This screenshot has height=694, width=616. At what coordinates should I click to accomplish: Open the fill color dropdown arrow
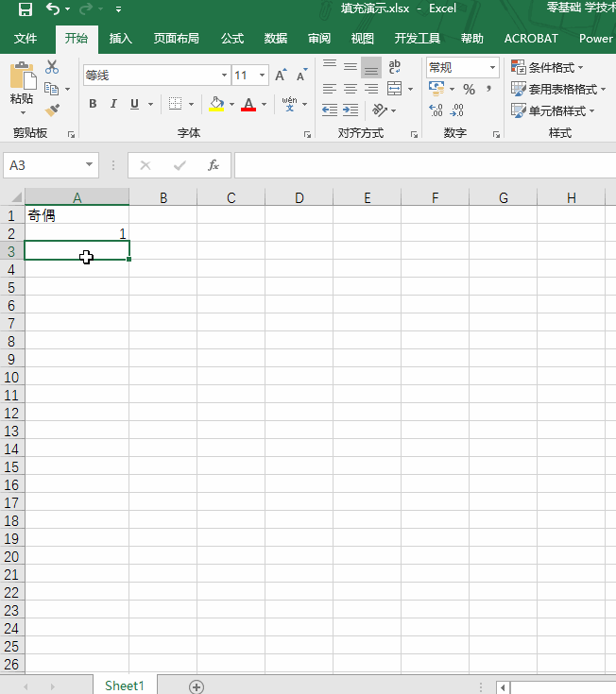[x=231, y=105]
